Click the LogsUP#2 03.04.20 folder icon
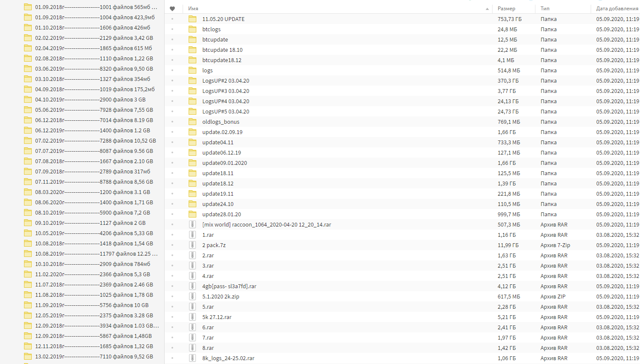The height and width of the screenshot is (364, 640). (192, 81)
